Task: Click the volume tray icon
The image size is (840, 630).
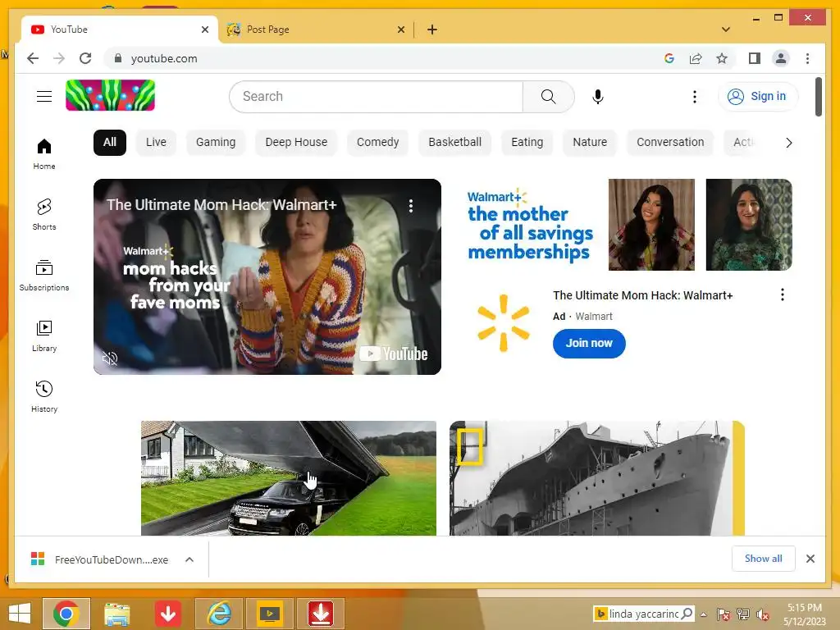Action: point(762,614)
